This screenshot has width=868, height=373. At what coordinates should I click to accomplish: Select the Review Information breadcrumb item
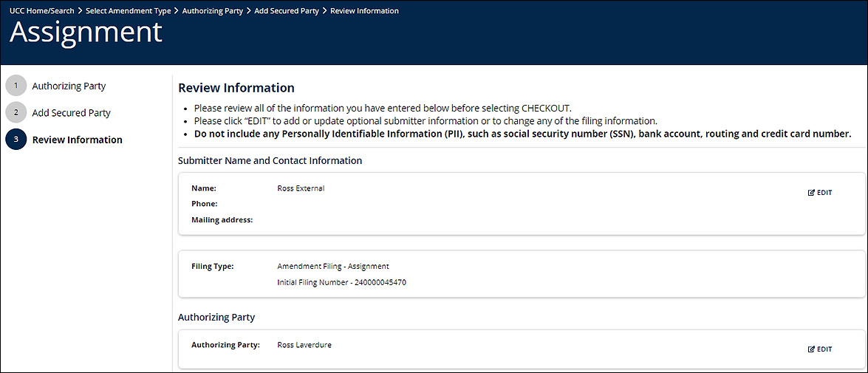[x=364, y=11]
